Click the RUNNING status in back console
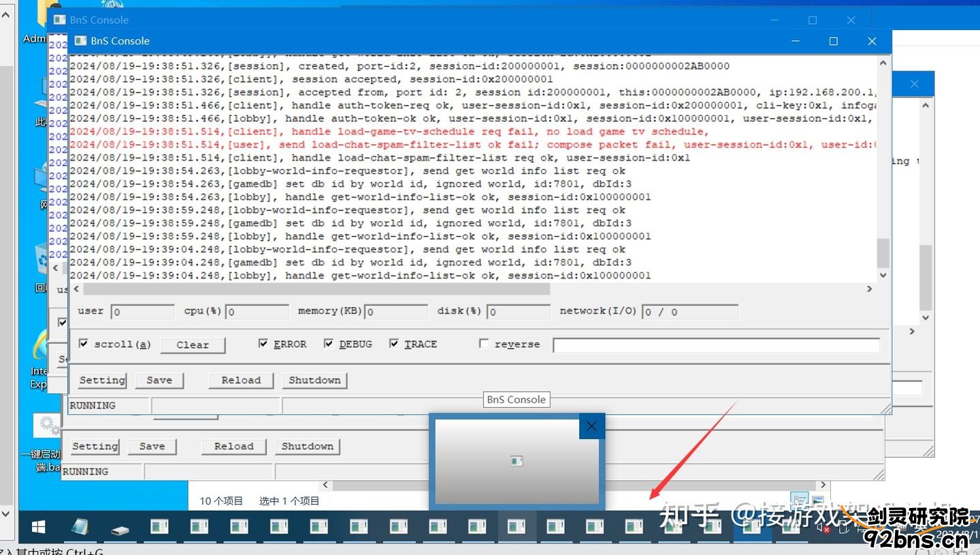This screenshot has height=555, width=980. point(86,471)
